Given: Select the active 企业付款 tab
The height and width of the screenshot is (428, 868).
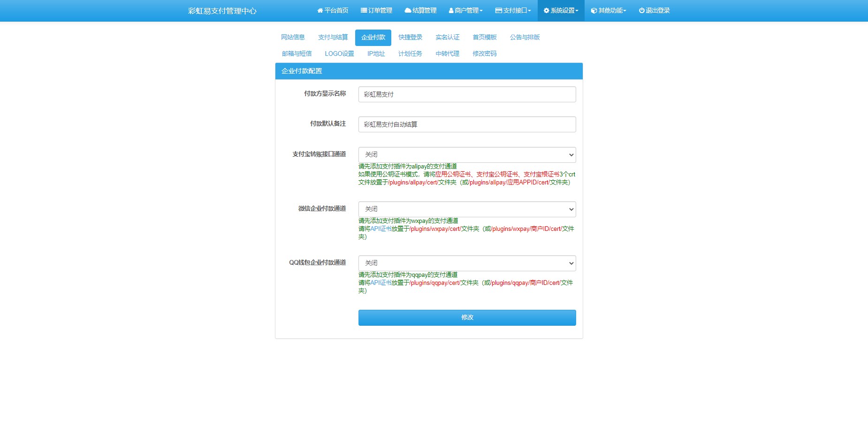Looking at the screenshot, I should click(x=373, y=37).
